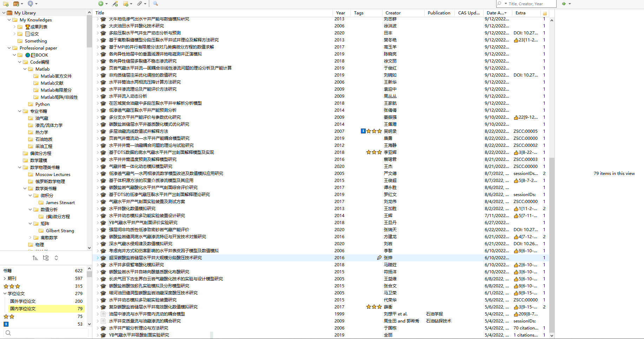Collapse the Matlab collection folder
The image size is (644, 339).
tap(25, 69)
